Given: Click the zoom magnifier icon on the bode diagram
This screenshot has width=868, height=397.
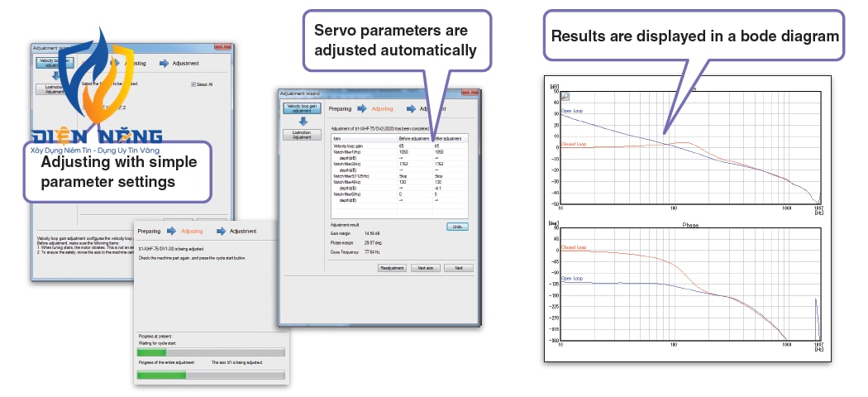Looking at the screenshot, I should (x=565, y=96).
